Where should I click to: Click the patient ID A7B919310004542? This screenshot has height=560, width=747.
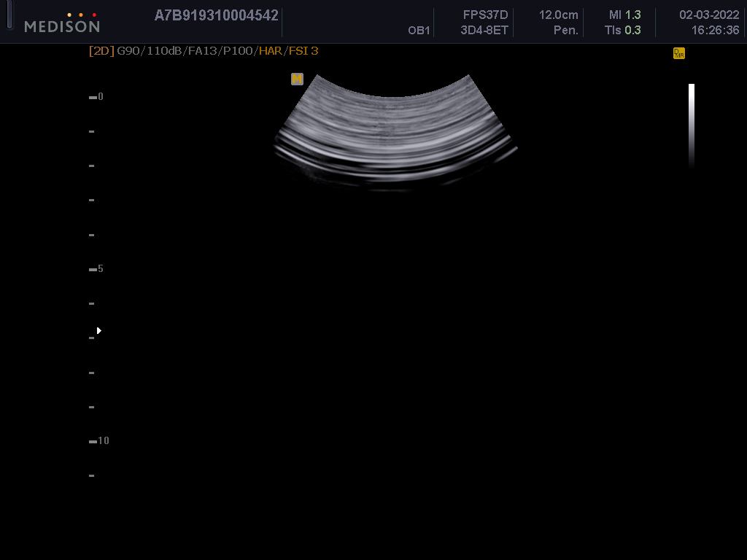tap(216, 15)
